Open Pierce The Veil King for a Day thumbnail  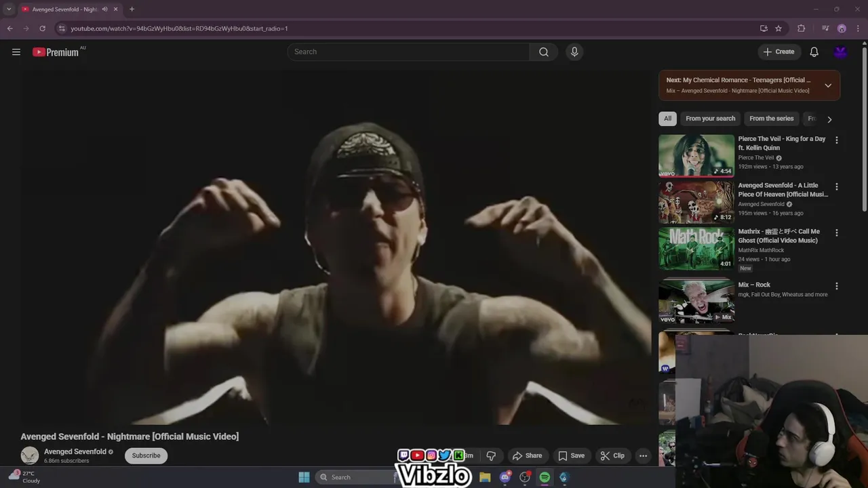(x=696, y=155)
